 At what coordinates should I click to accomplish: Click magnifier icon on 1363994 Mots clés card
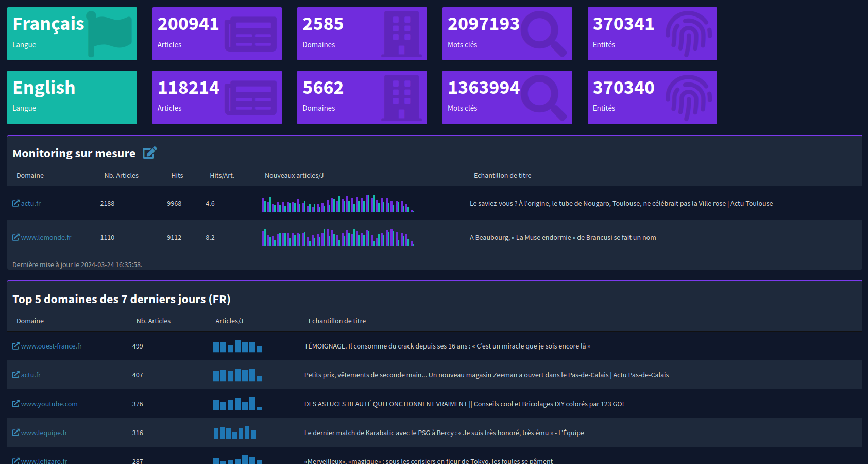tap(543, 97)
